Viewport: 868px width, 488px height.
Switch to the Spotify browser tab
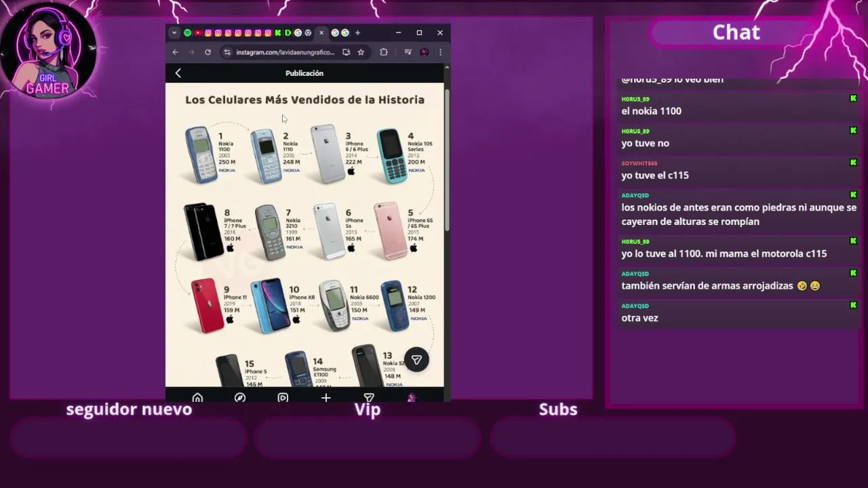point(188,33)
